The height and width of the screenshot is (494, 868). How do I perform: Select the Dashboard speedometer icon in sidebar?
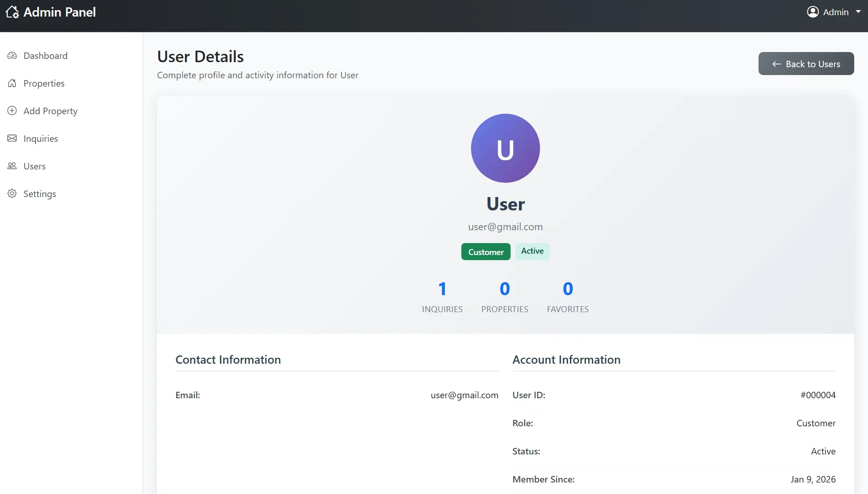tap(12, 55)
